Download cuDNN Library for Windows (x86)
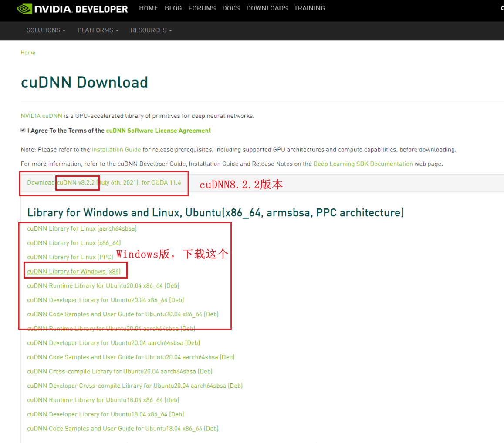The height and width of the screenshot is (443, 504). [74, 272]
